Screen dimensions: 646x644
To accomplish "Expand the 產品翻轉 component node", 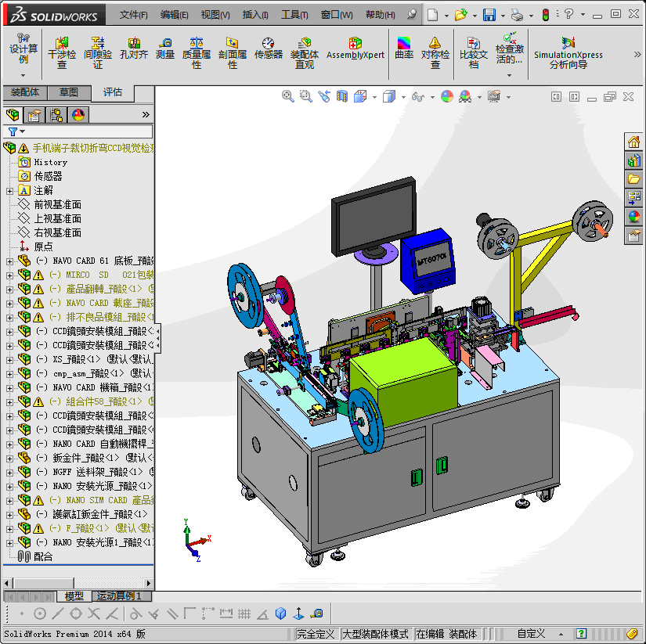I will pos(10,290).
